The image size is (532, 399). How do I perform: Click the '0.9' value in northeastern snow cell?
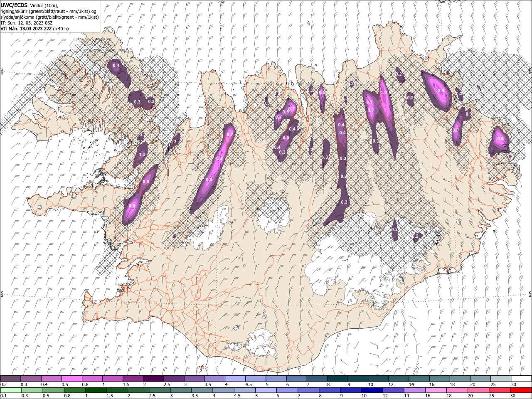(x=441, y=91)
